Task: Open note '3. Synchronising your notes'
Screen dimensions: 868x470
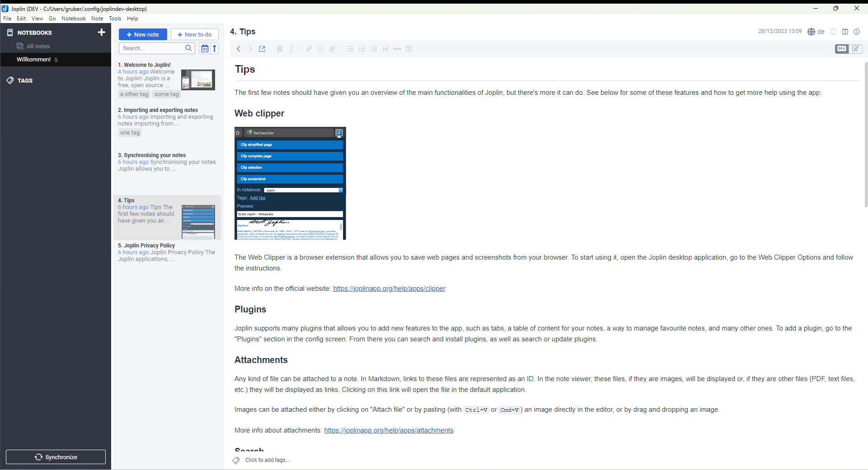Action: [x=167, y=172]
